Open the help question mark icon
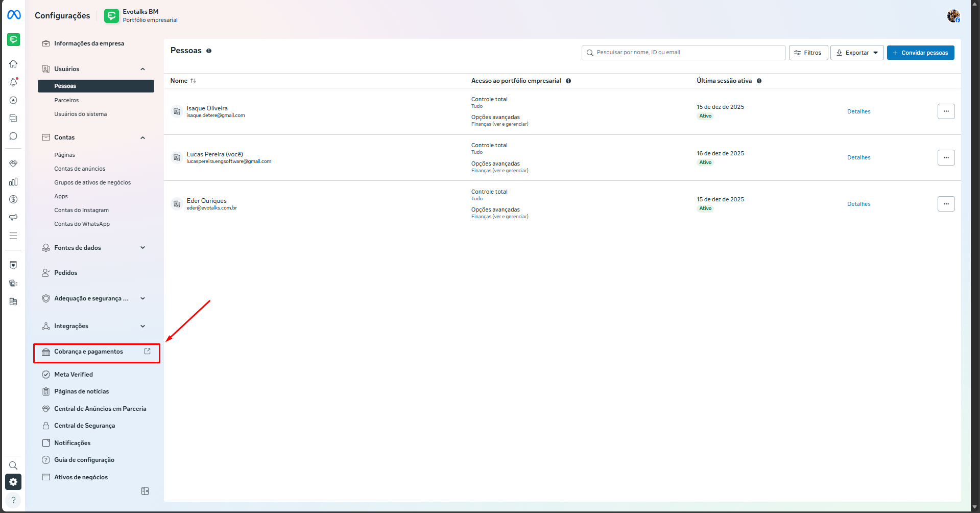Viewport: 980px width, 513px height. point(13,500)
